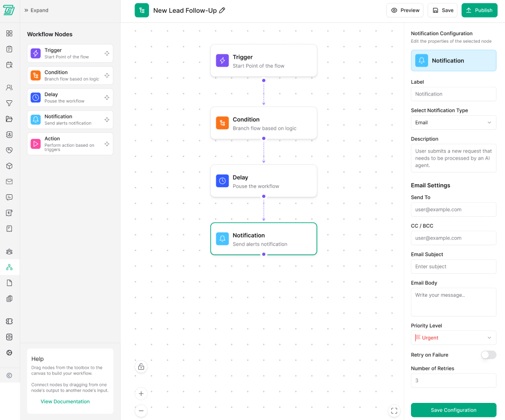
Task: Click the pencil icon to rename workflow
Action: tap(222, 10)
